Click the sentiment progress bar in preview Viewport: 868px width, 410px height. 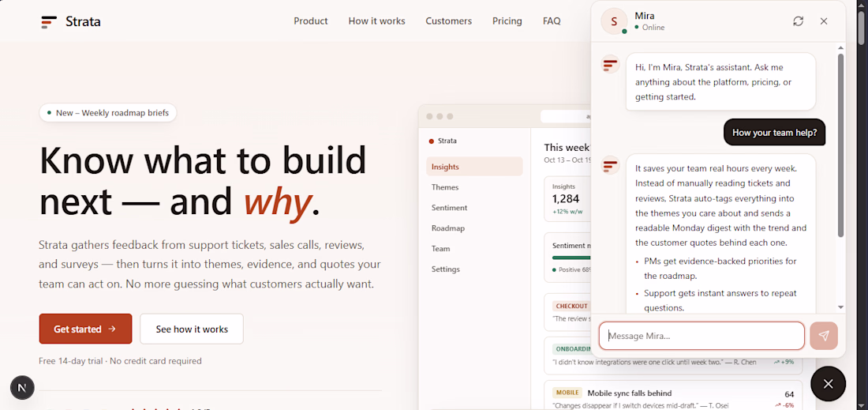pos(571,258)
